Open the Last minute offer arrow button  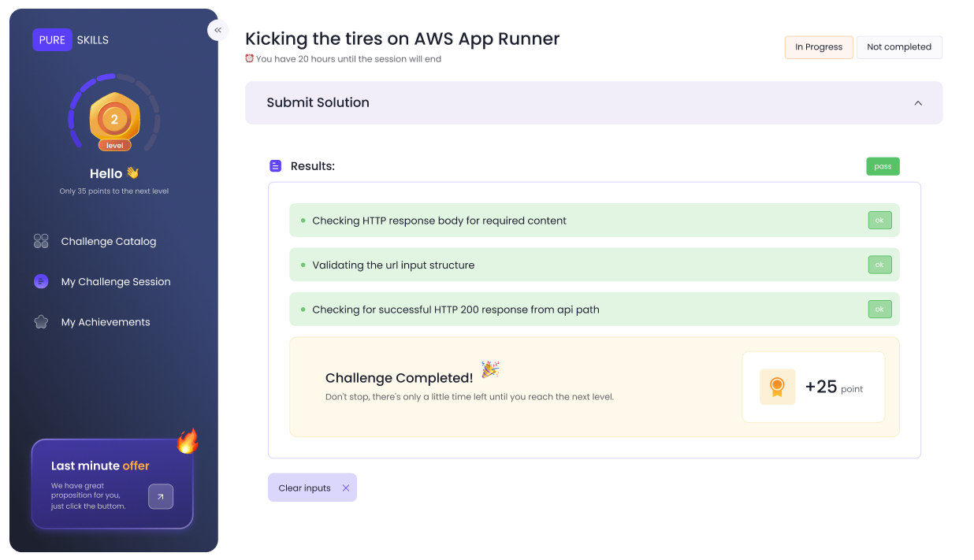point(161,496)
